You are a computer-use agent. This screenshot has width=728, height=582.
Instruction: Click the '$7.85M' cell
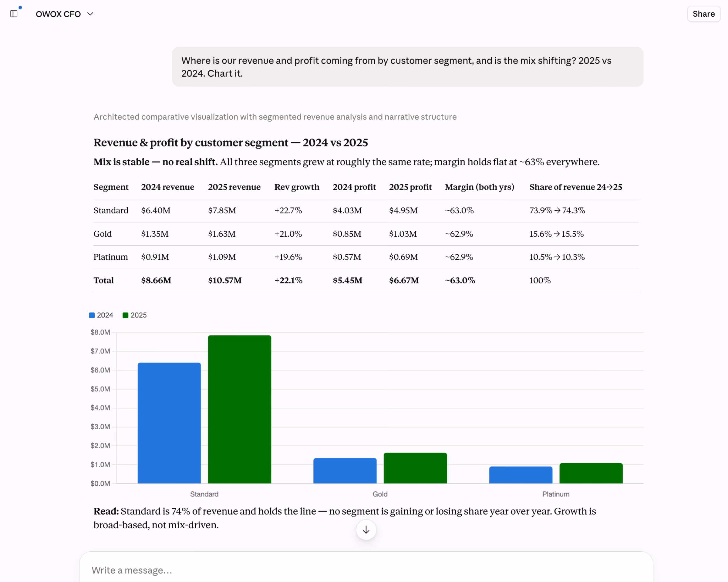pyautogui.click(x=222, y=211)
